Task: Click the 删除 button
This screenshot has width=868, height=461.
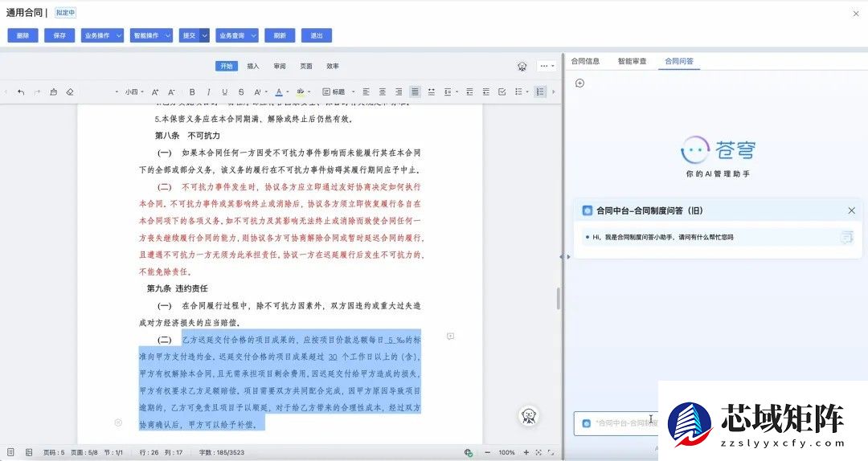Action: (x=23, y=35)
